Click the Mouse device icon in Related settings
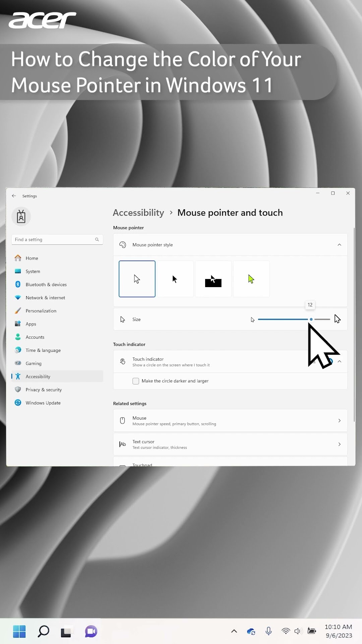362x644 pixels. (x=123, y=421)
